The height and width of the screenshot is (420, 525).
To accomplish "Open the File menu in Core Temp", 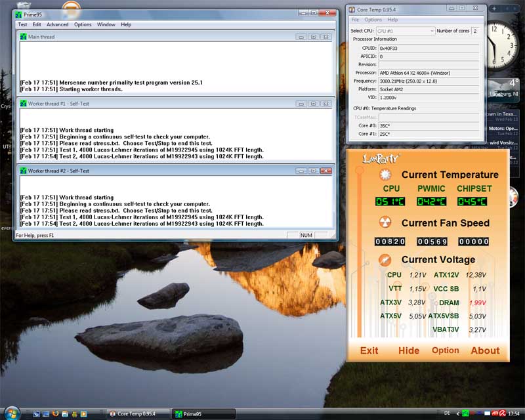I will pos(355,20).
